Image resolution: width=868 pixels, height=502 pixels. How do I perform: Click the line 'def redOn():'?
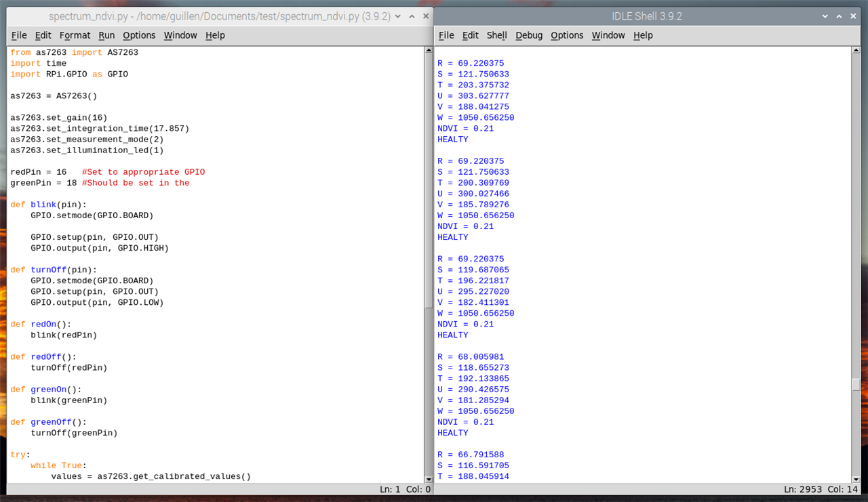(41, 323)
